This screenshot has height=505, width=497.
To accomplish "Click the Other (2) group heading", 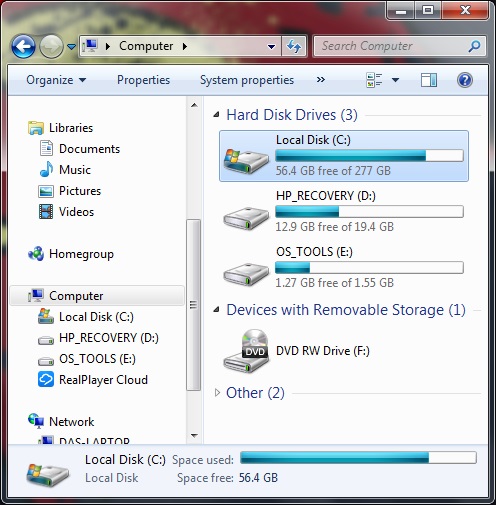I will [x=255, y=393].
